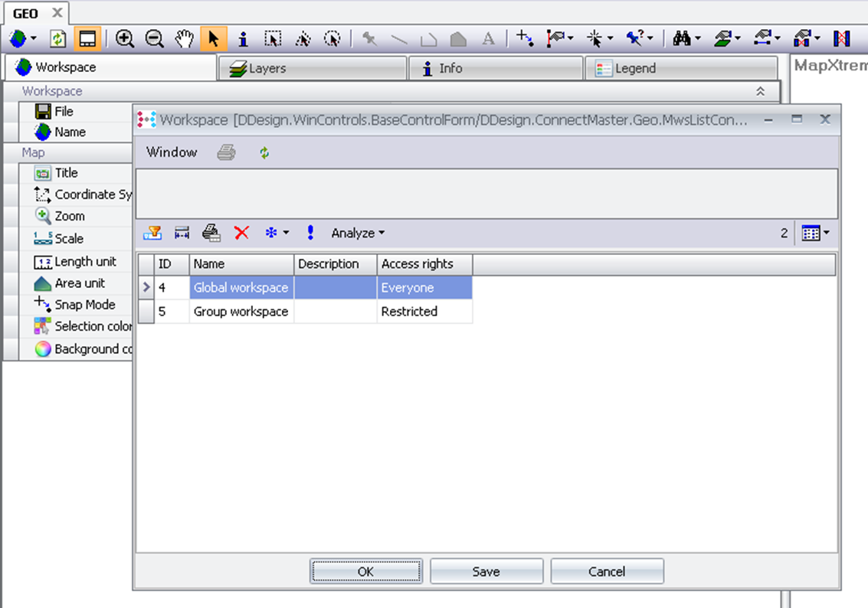Click the blue-red N icon at toolbar end

pyautogui.click(x=841, y=39)
